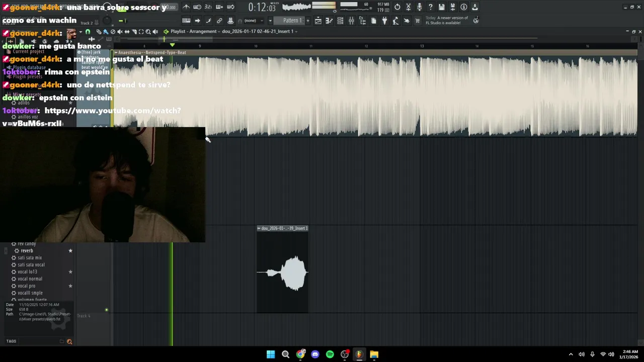
Task: Select the vocal normal preset
Action: [x=30, y=279]
